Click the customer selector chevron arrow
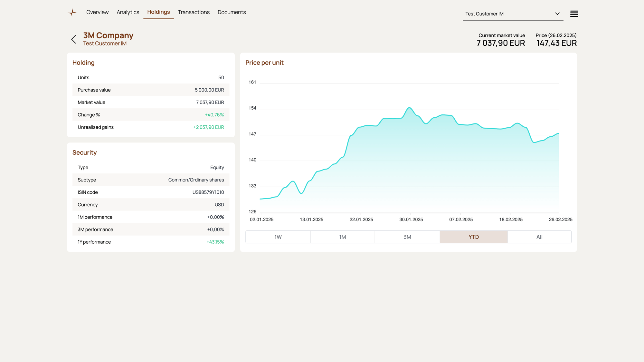Viewport: 644px width, 362px height. coord(557,14)
